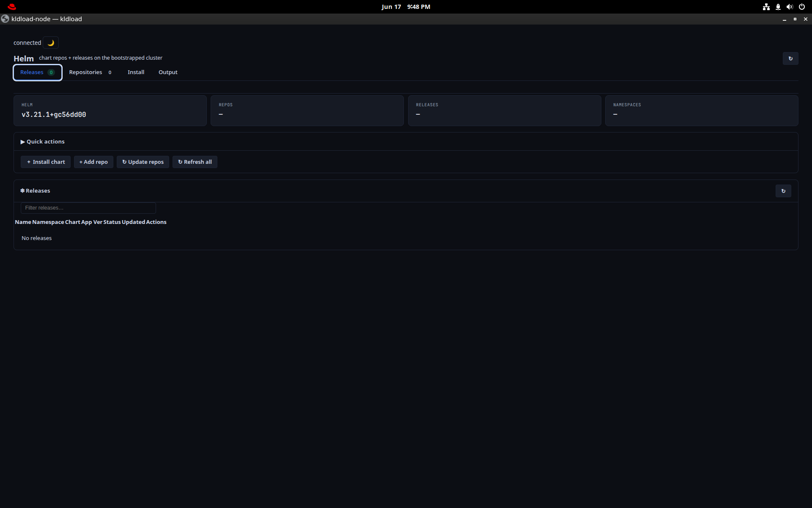Switch to the Repositories tab
The height and width of the screenshot is (508, 812).
91,72
